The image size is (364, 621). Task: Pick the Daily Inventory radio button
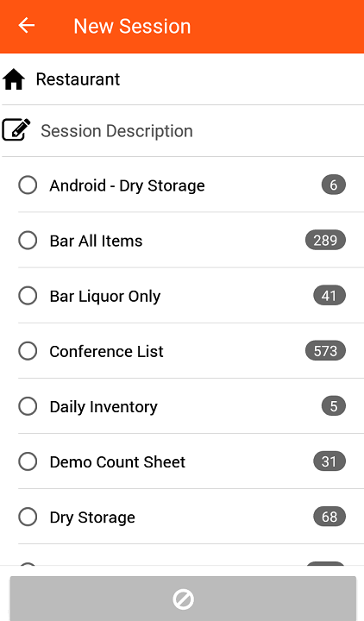tap(28, 406)
